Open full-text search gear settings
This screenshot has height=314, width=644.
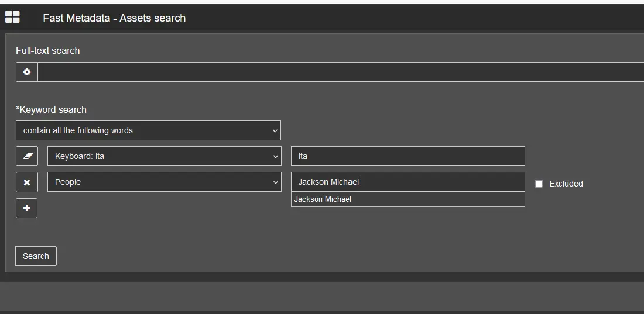[27, 72]
